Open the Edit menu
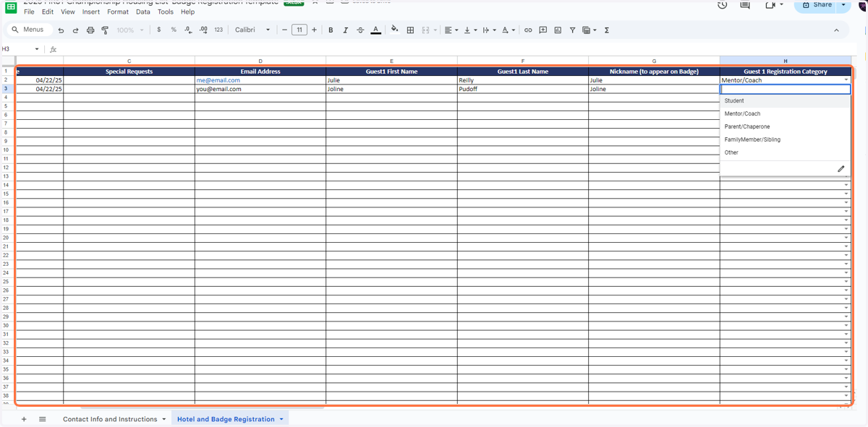Viewport: 868px width, 427px height. coord(48,12)
